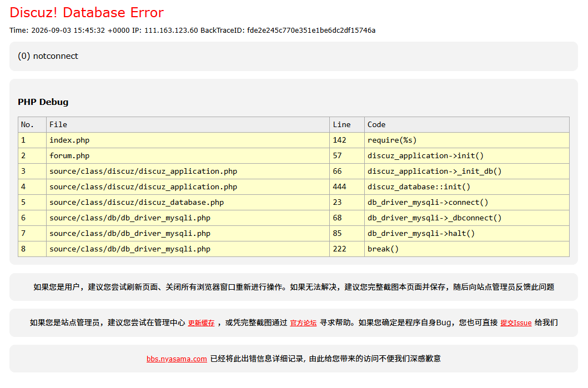The height and width of the screenshot is (388, 588).
Task: Click the Line column header
Action: (347, 124)
